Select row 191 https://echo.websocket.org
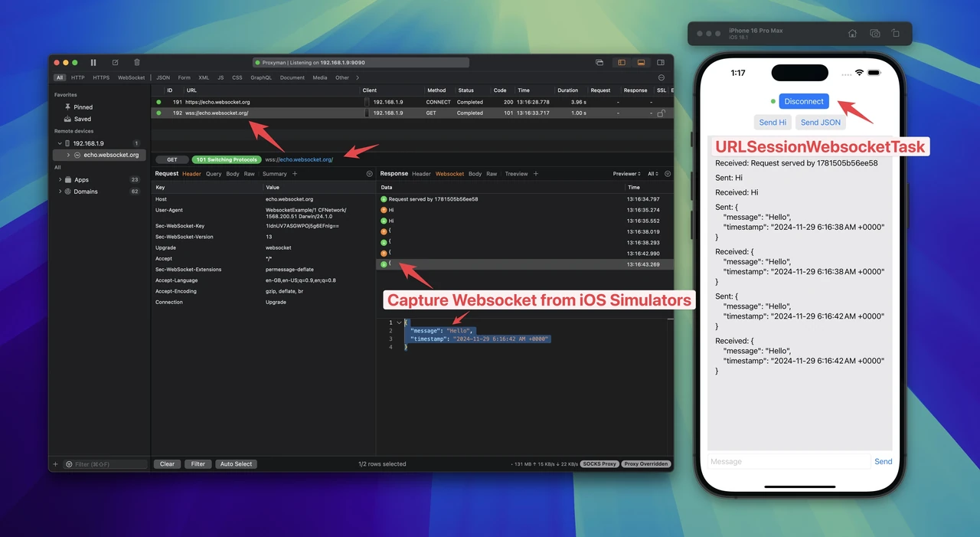This screenshot has height=537, width=980. (x=412, y=102)
